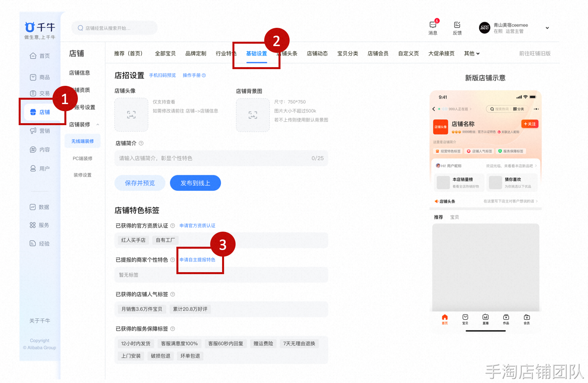Click help icon beside 已获得的店铺人气标签
Image resolution: width=588 pixels, height=383 pixels.
[172, 294]
